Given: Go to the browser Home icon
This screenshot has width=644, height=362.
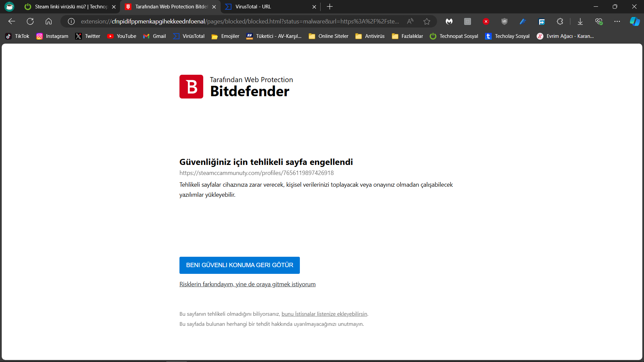Looking at the screenshot, I should 49,21.
